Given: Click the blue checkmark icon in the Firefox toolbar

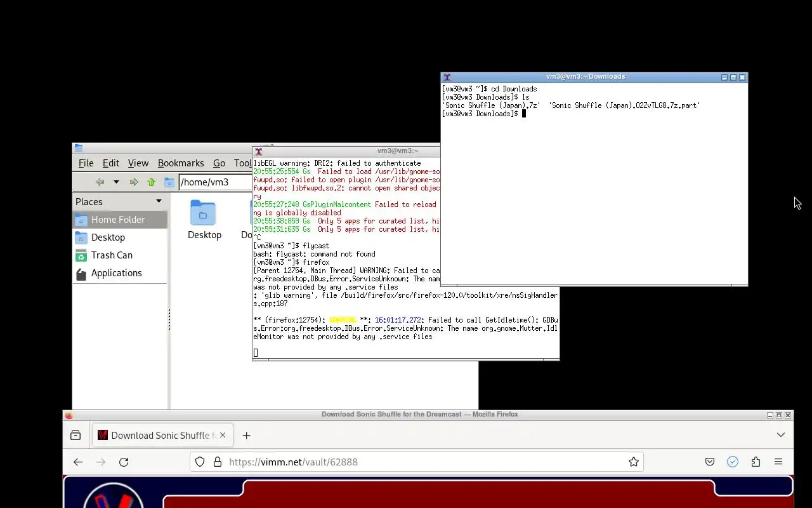Looking at the screenshot, I should (733, 462).
